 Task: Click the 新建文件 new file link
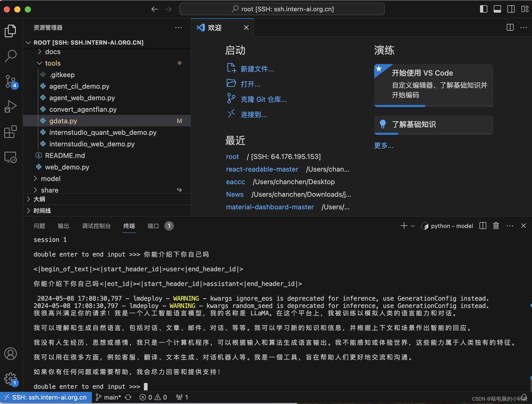click(x=257, y=69)
